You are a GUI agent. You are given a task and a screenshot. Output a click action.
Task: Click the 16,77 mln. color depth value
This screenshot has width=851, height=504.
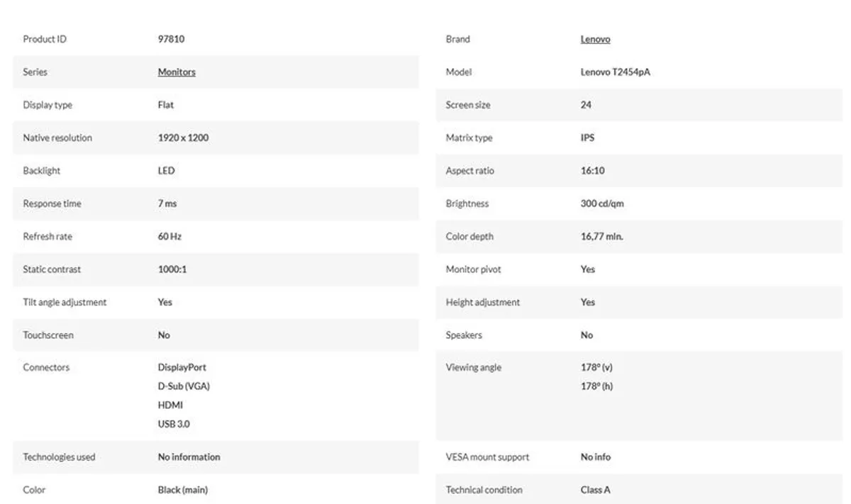coord(601,237)
